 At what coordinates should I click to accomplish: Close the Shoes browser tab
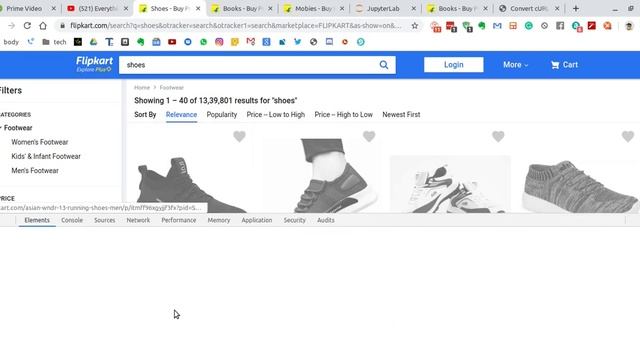(198, 9)
